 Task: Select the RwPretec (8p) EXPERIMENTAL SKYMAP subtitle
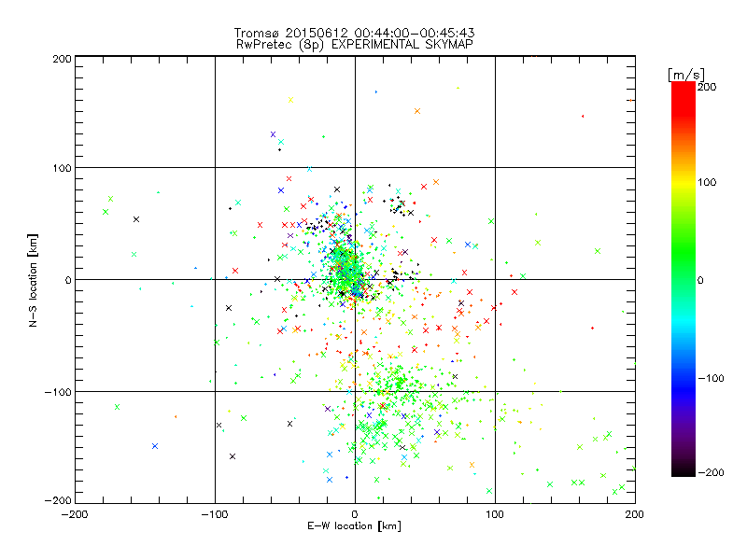(x=355, y=45)
